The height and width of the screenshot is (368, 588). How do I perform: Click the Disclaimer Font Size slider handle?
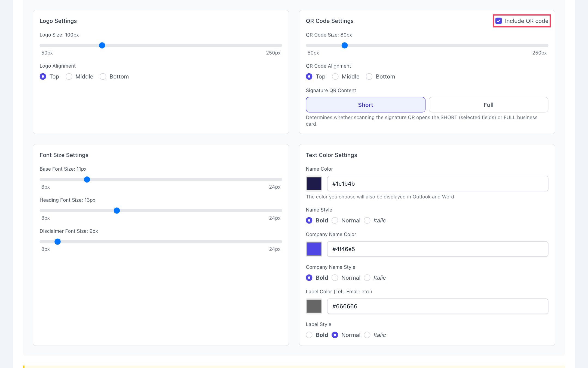(x=57, y=242)
